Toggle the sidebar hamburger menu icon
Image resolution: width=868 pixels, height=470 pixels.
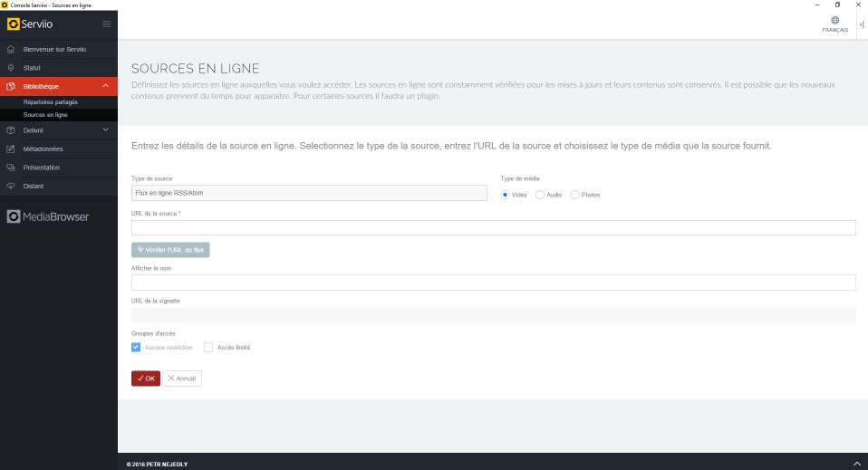pyautogui.click(x=107, y=24)
